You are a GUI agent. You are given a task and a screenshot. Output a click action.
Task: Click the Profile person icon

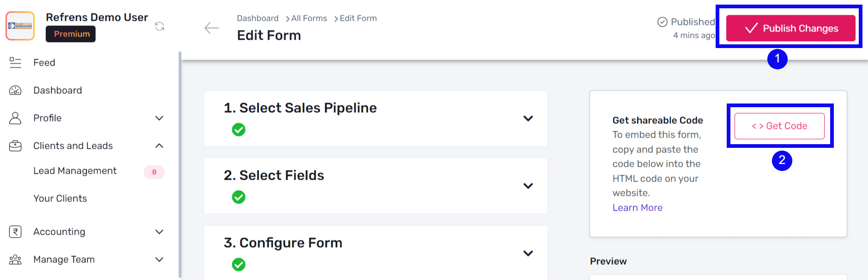point(15,118)
